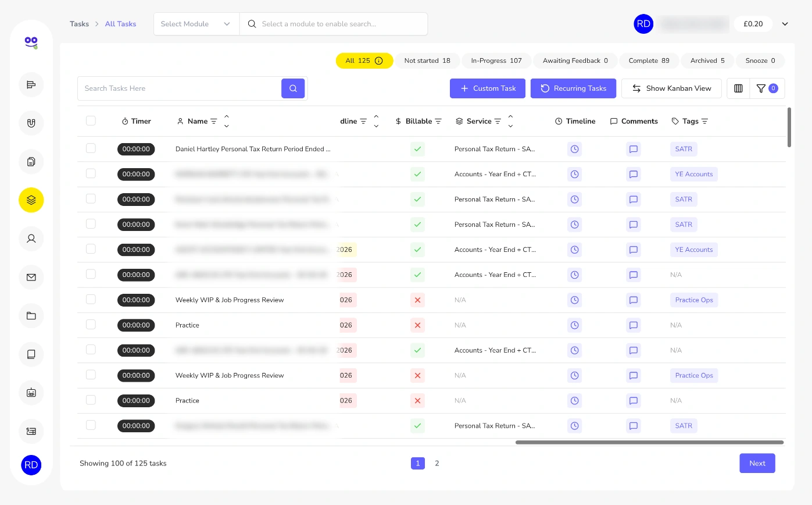This screenshot has height=505, width=812.
Task: Open the robot sidebar icon
Action: (x=31, y=392)
